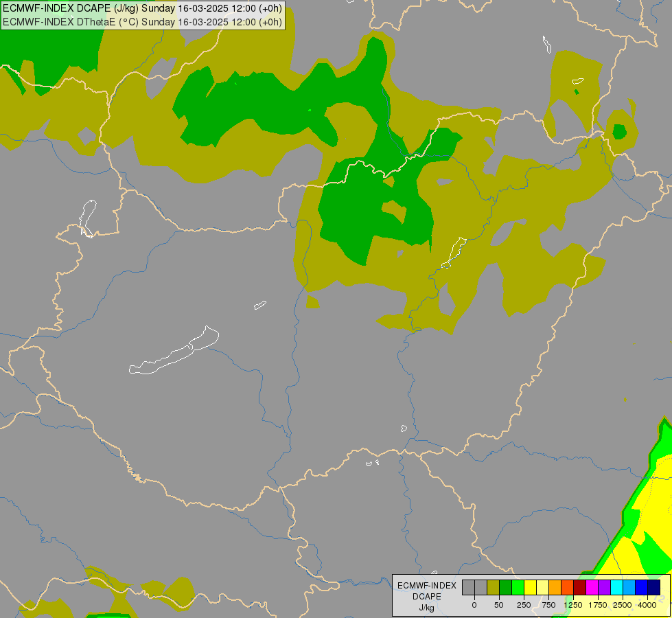Screen dimensions: 672x618
Task: Click the dark green legend swatch
Action: (506, 587)
